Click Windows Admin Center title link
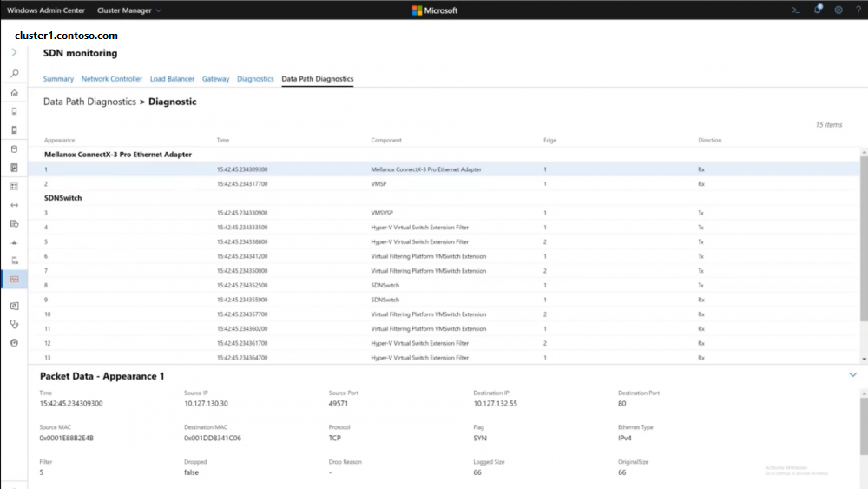The height and width of the screenshot is (489, 868). (46, 10)
